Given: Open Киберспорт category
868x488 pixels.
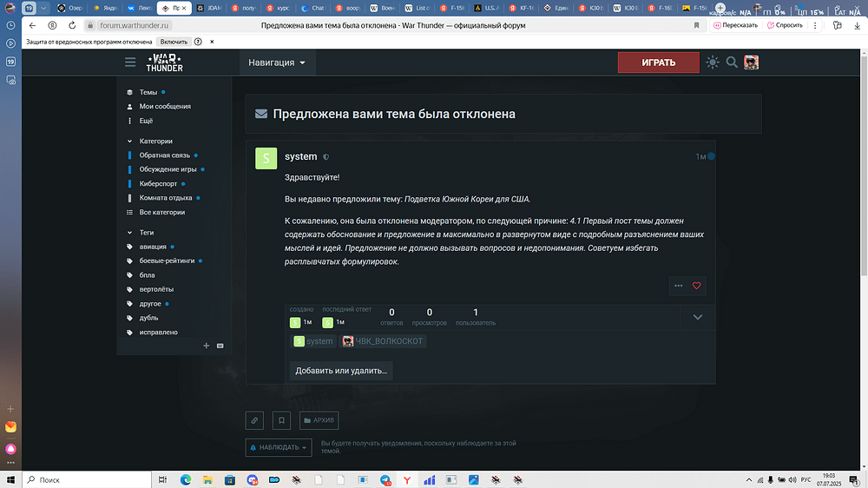Looking at the screenshot, I should pos(158,184).
